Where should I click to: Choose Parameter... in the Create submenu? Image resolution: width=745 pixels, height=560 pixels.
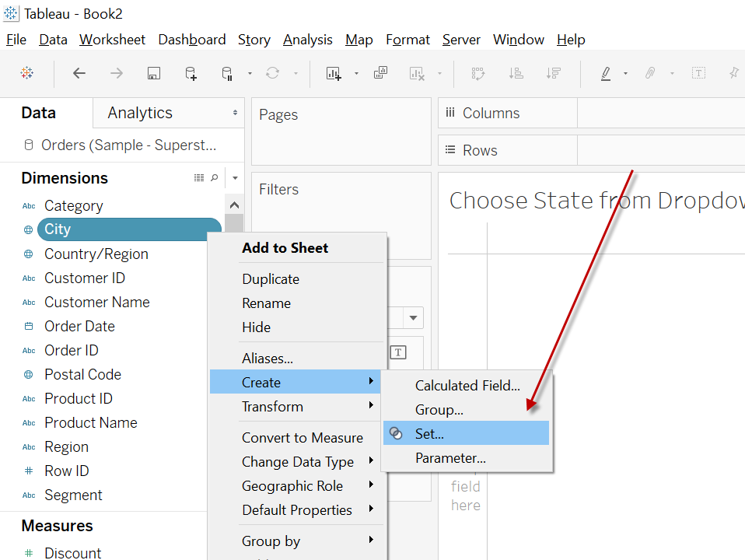click(466, 458)
